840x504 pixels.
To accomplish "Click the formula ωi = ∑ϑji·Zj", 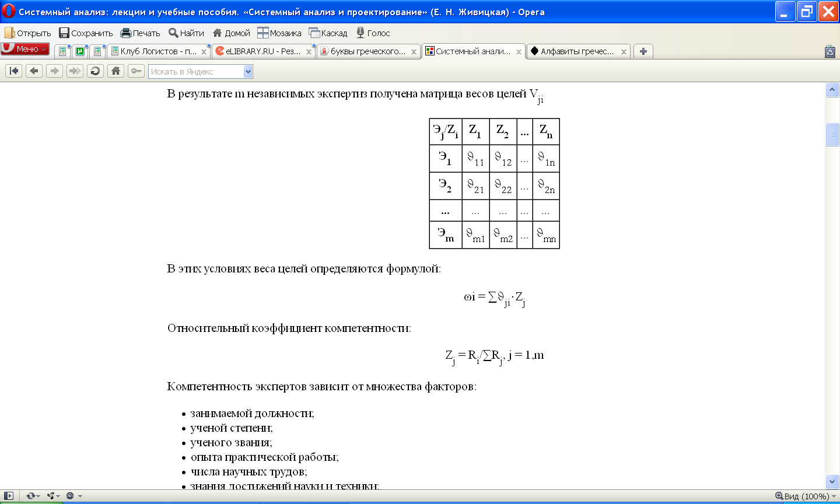I will point(495,298).
